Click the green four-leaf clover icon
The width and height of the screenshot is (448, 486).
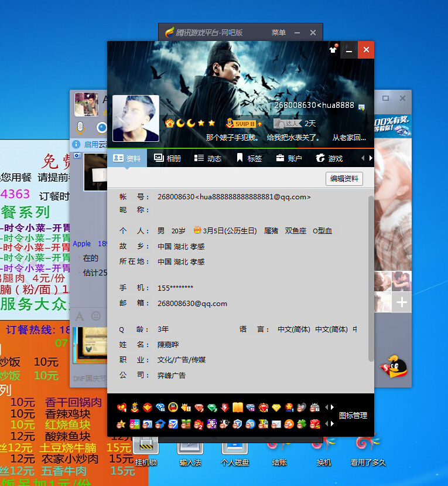[302, 424]
